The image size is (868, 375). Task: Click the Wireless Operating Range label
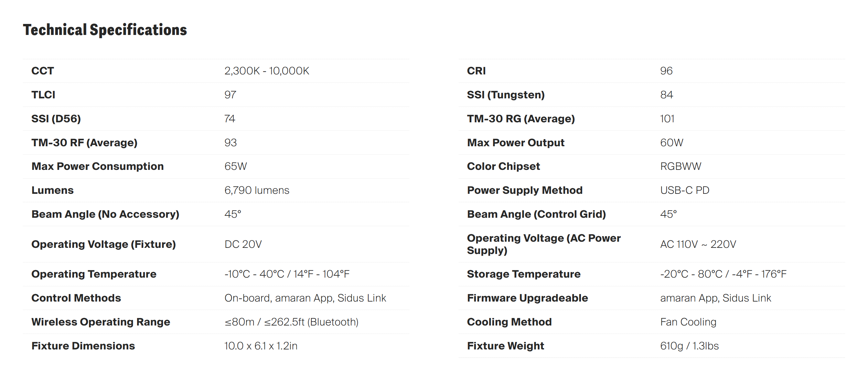[x=101, y=322]
